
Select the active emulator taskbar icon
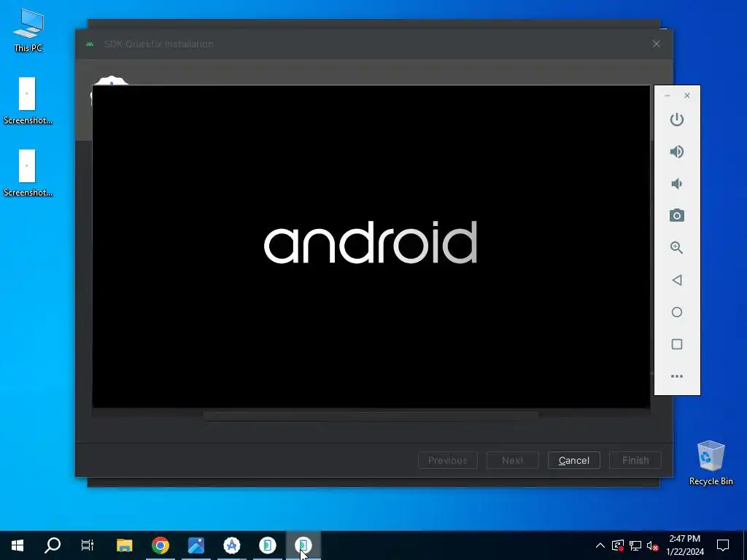(303, 545)
